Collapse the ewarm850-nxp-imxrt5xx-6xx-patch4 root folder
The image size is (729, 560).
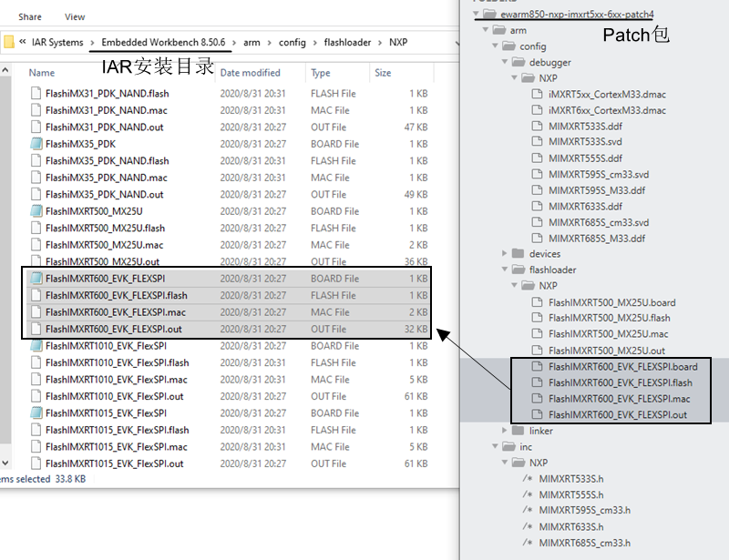click(476, 14)
